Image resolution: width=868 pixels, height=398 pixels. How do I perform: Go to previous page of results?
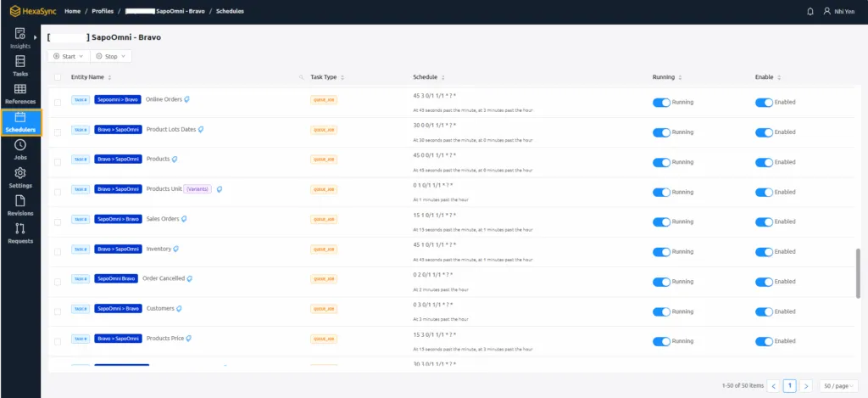click(x=773, y=386)
